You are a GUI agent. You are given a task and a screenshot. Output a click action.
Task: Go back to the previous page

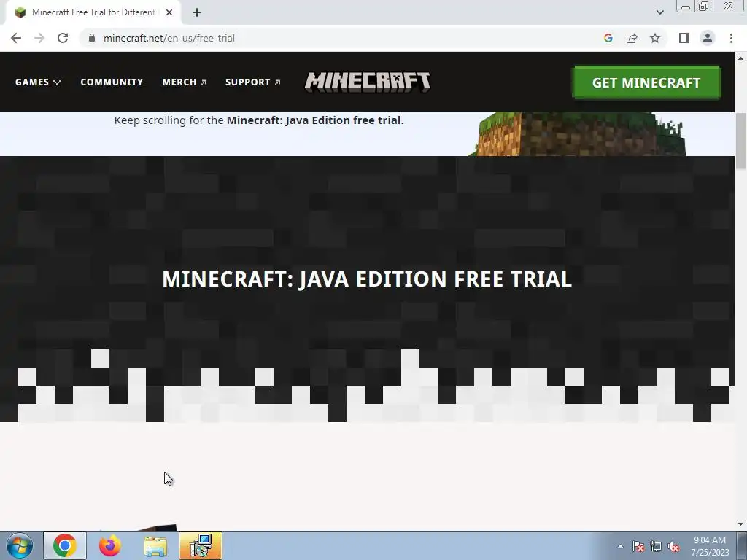click(x=16, y=38)
